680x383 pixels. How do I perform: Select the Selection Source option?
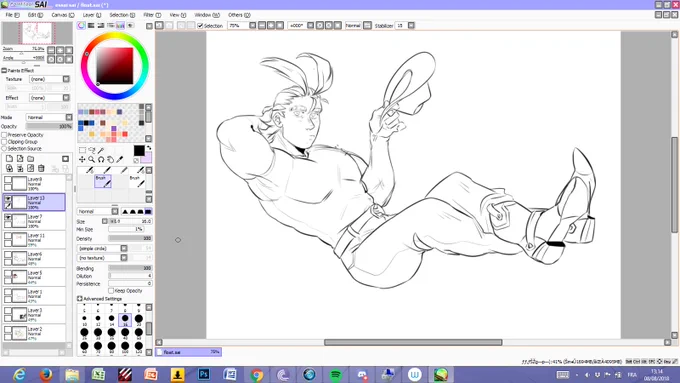pos(4,148)
